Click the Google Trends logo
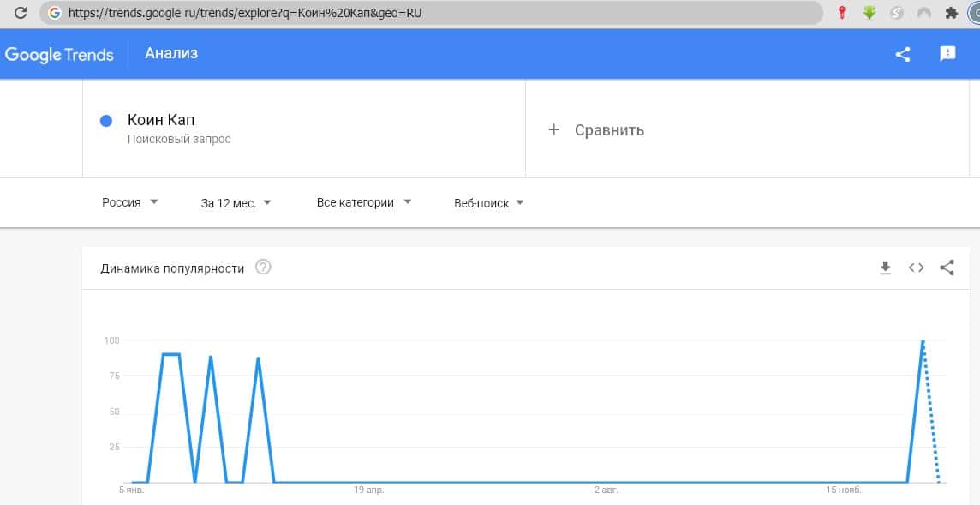 (x=59, y=55)
